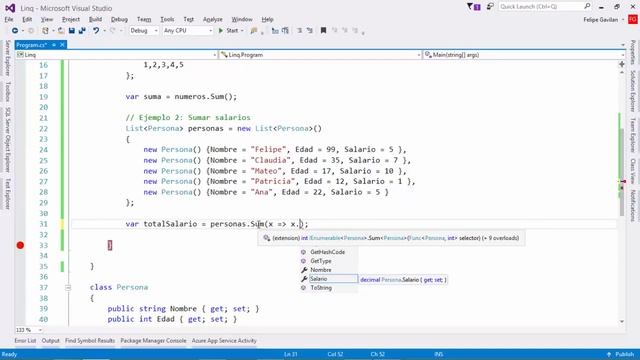Viewport: 640px width, 360px height.
Task: Pin the Program.cs tab
Action: 54,45
